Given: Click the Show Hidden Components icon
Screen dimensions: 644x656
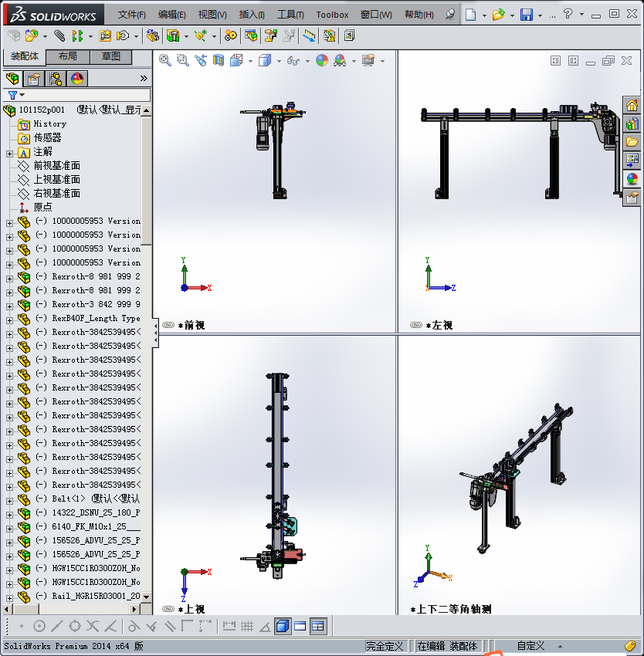Looking at the screenshot, I should [152, 36].
